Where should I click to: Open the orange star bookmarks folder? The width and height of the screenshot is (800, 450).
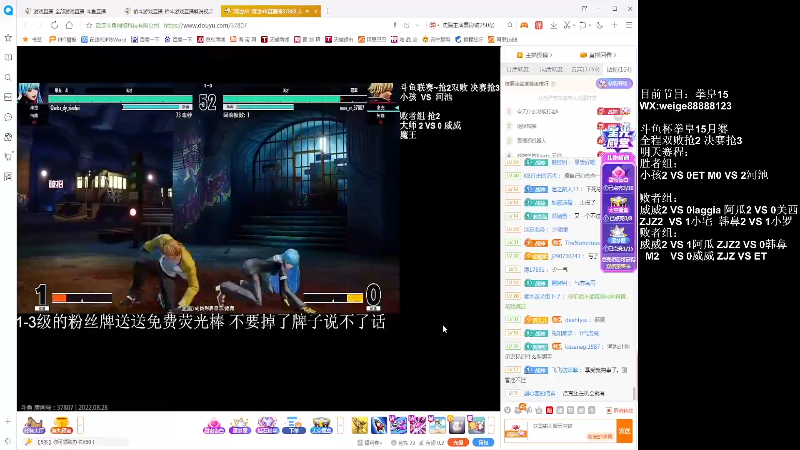(x=32, y=39)
